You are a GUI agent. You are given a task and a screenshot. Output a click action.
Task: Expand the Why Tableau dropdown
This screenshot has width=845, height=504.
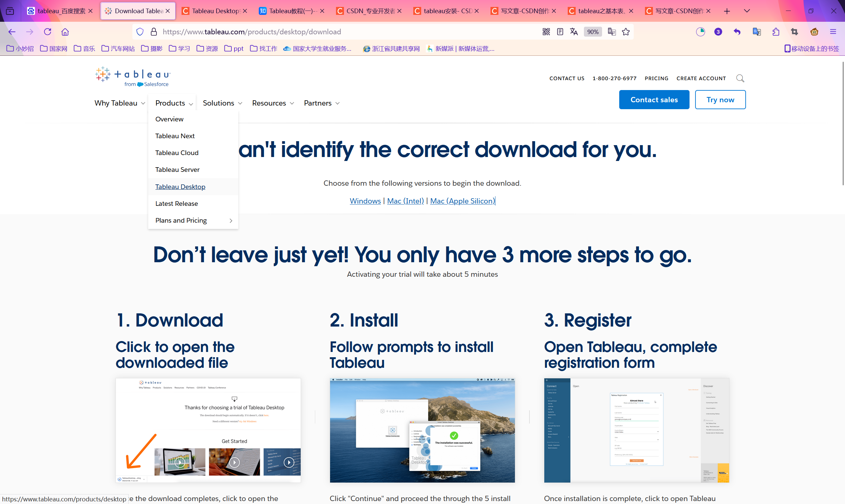119,103
